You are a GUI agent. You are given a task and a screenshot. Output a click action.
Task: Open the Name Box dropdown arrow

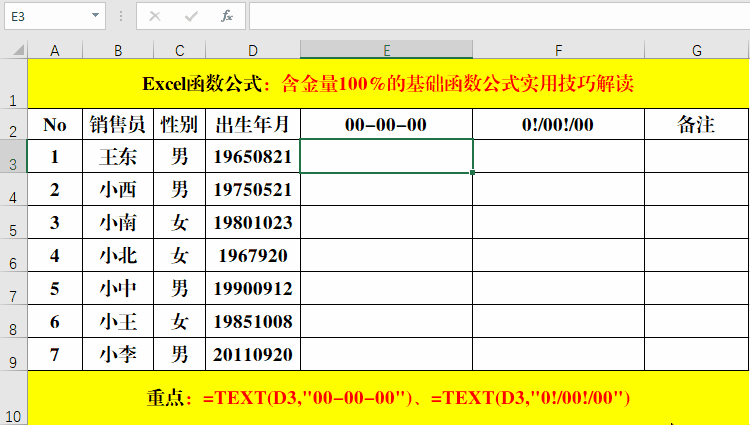click(x=95, y=16)
